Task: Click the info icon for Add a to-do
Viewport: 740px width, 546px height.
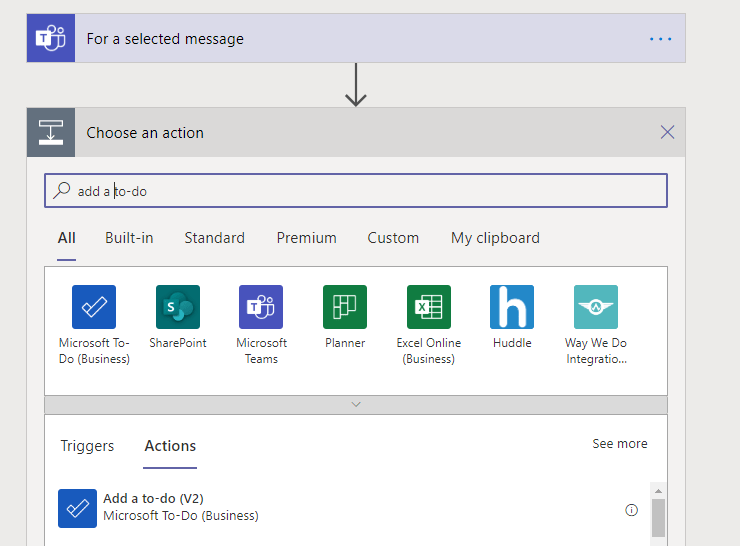Action: [631, 510]
